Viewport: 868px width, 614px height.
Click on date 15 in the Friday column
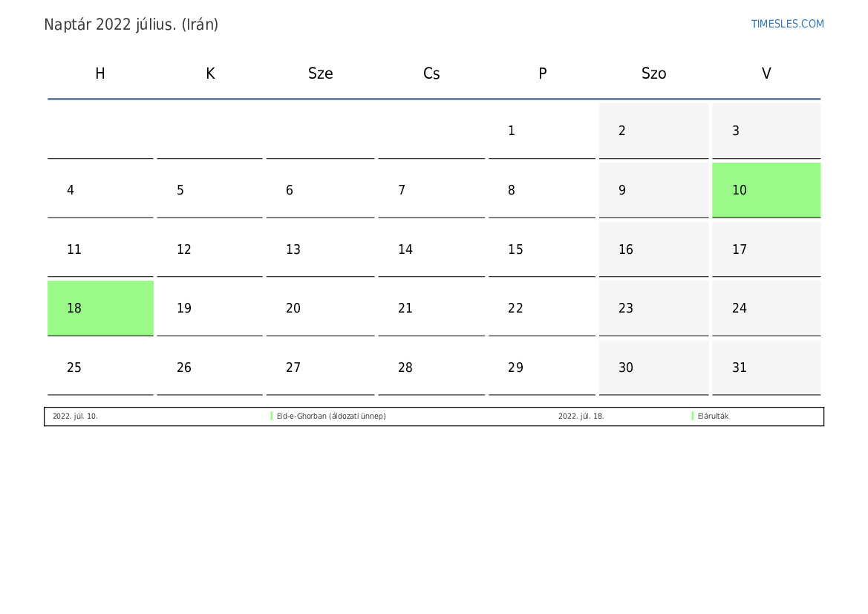coord(516,249)
